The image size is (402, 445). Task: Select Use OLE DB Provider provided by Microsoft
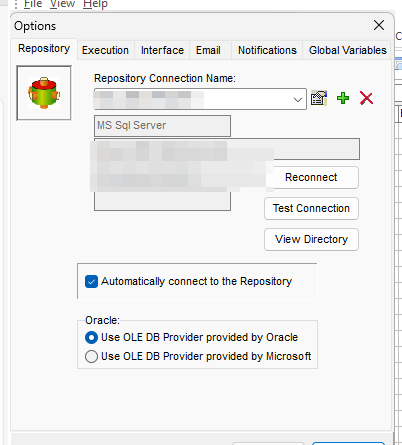point(91,356)
